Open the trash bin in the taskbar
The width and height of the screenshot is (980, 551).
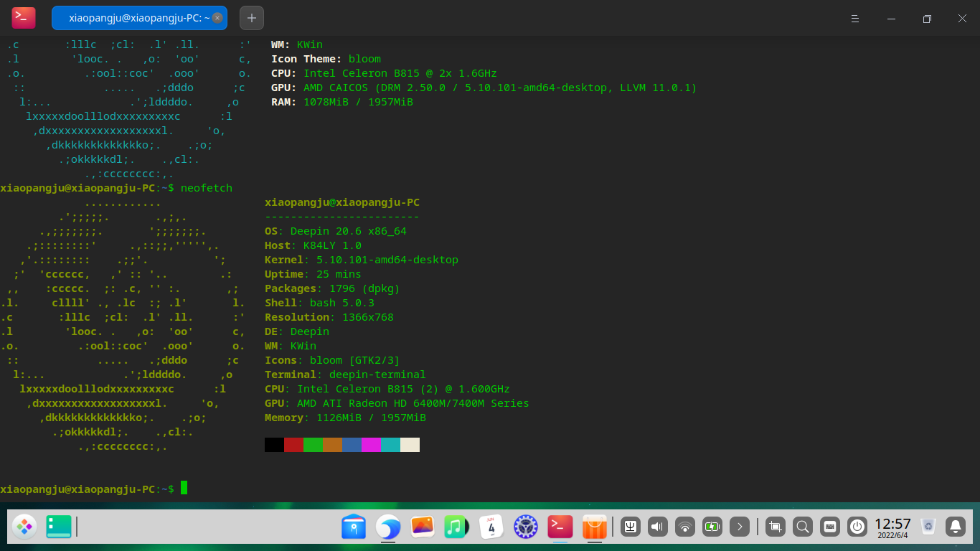click(x=928, y=527)
